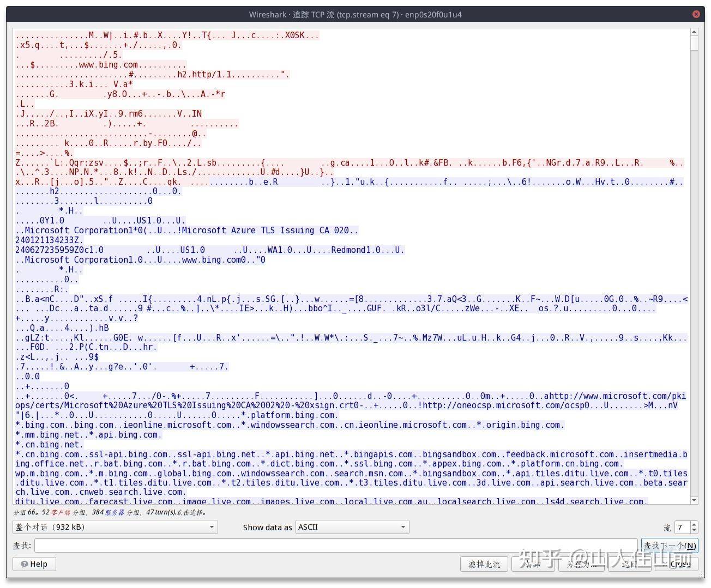Increase the stream number with up arrow

[x=694, y=524]
